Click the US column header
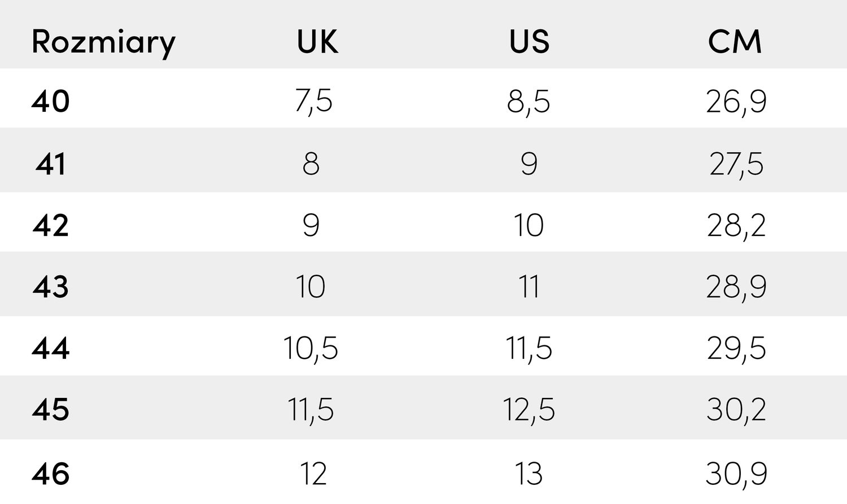Image resolution: width=847 pixels, height=504 pixels. [x=529, y=42]
